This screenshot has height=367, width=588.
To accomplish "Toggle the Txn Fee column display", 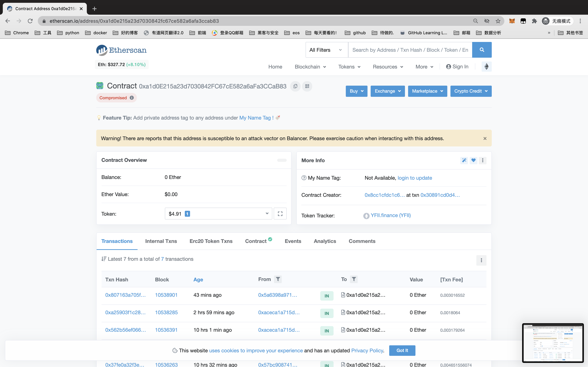I will click(451, 279).
